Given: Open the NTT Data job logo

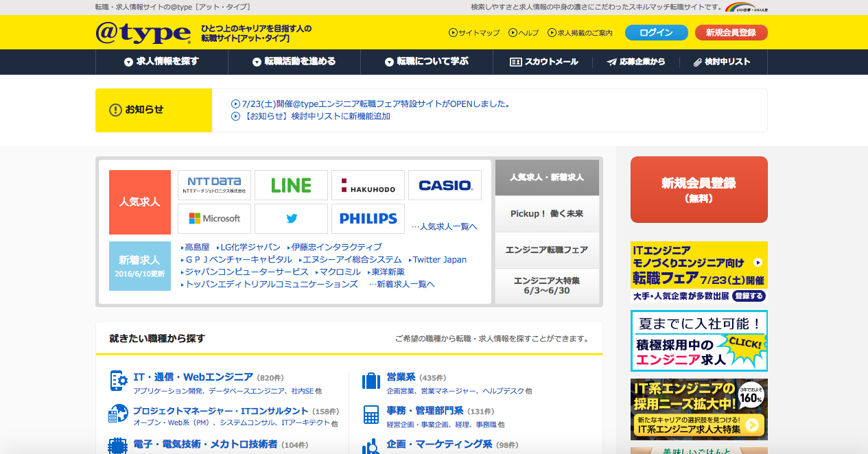Looking at the screenshot, I should click(214, 185).
